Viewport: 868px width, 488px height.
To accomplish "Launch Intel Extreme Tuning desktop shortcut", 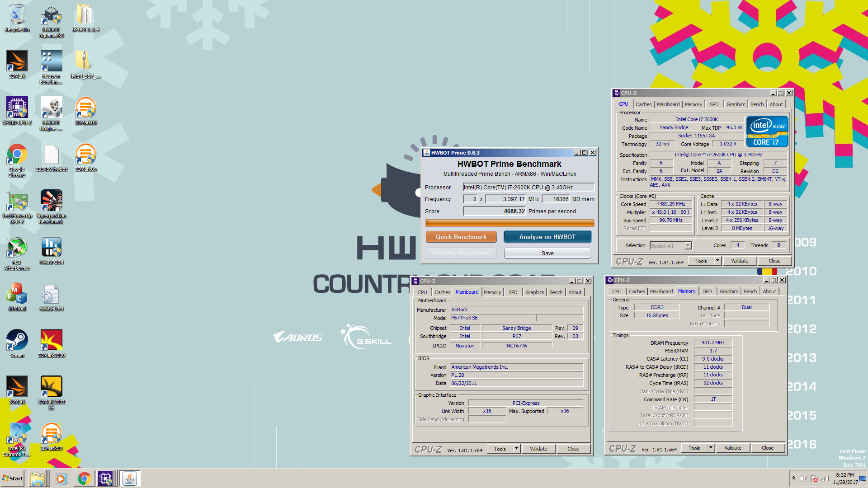I will pyautogui.click(x=17, y=440).
